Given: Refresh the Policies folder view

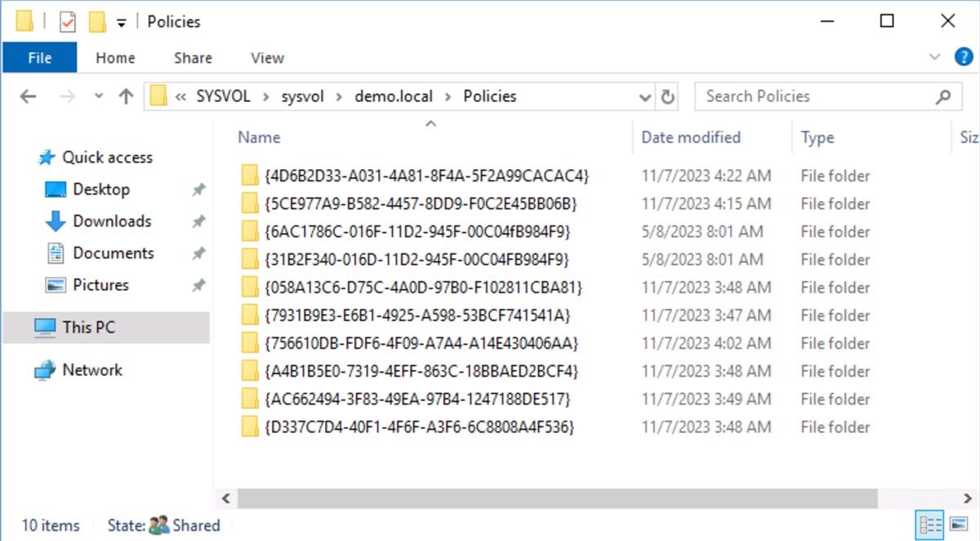Looking at the screenshot, I should 668,96.
